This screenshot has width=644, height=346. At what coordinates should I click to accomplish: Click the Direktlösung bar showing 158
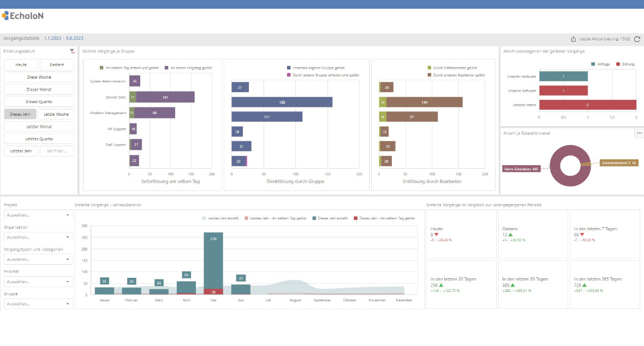tap(282, 102)
